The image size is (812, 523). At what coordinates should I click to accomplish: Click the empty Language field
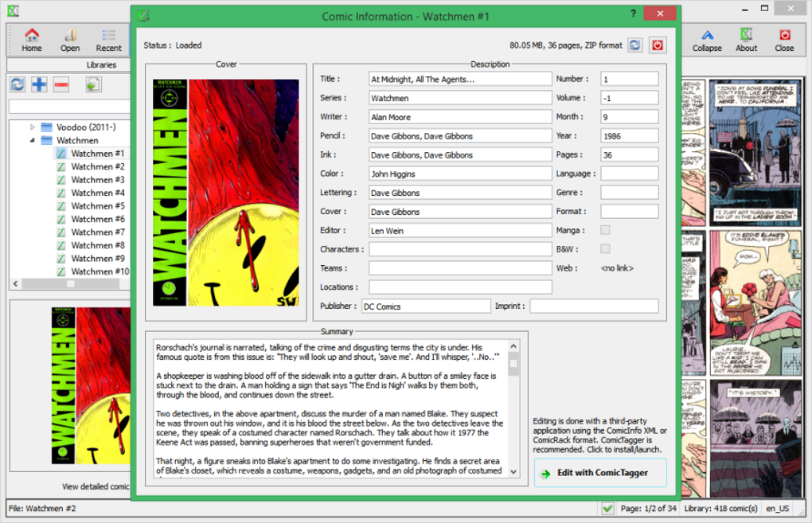click(x=629, y=174)
